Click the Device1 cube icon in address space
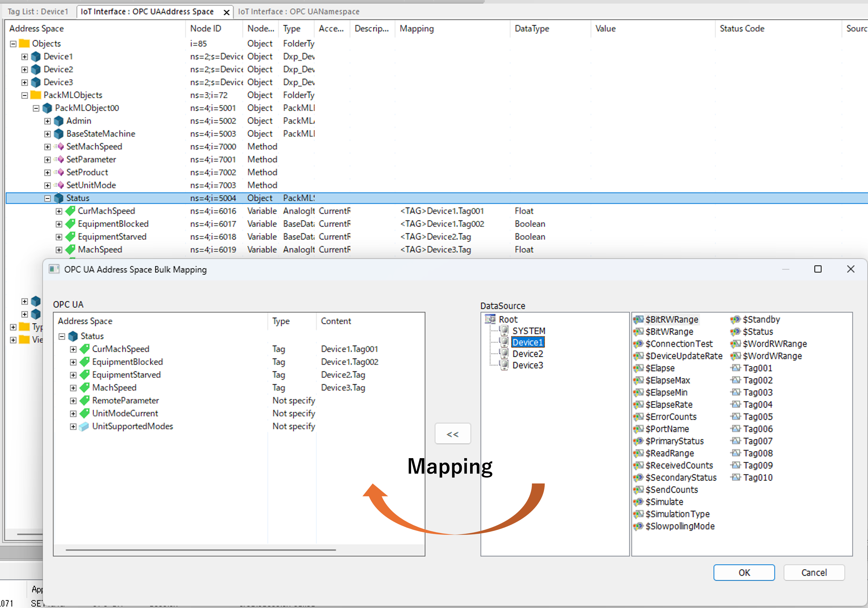 tap(36, 57)
